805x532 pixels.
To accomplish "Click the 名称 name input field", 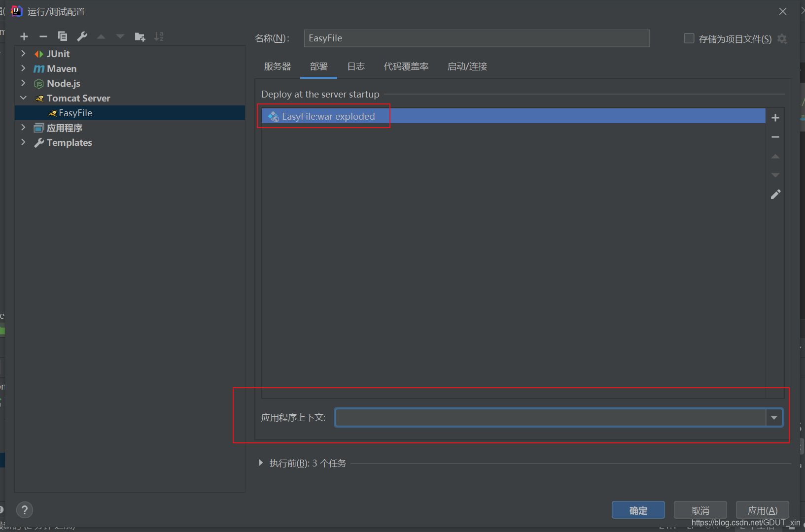I will [x=477, y=38].
